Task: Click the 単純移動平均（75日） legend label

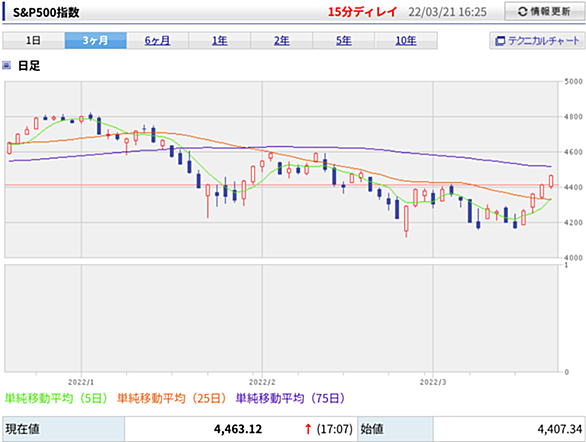Action: 290,398
